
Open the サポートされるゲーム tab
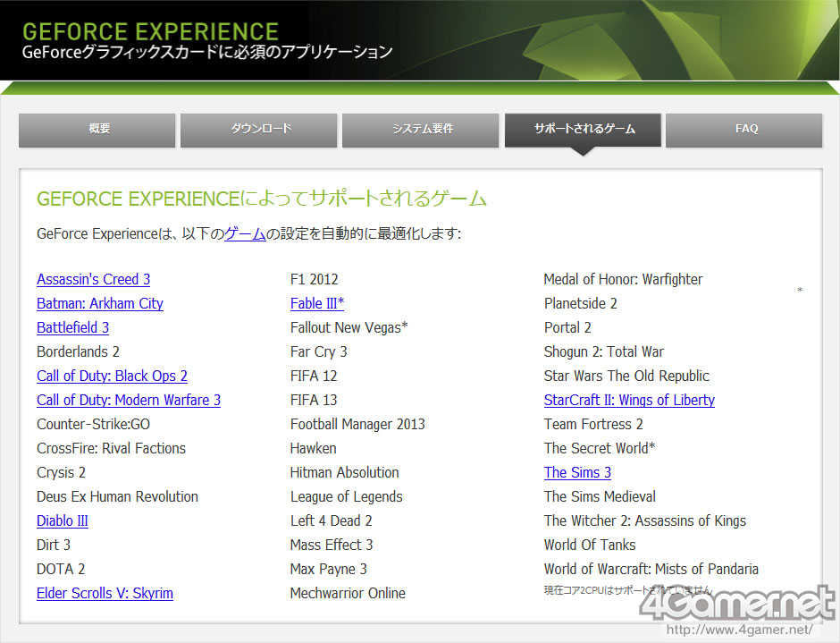pos(583,130)
